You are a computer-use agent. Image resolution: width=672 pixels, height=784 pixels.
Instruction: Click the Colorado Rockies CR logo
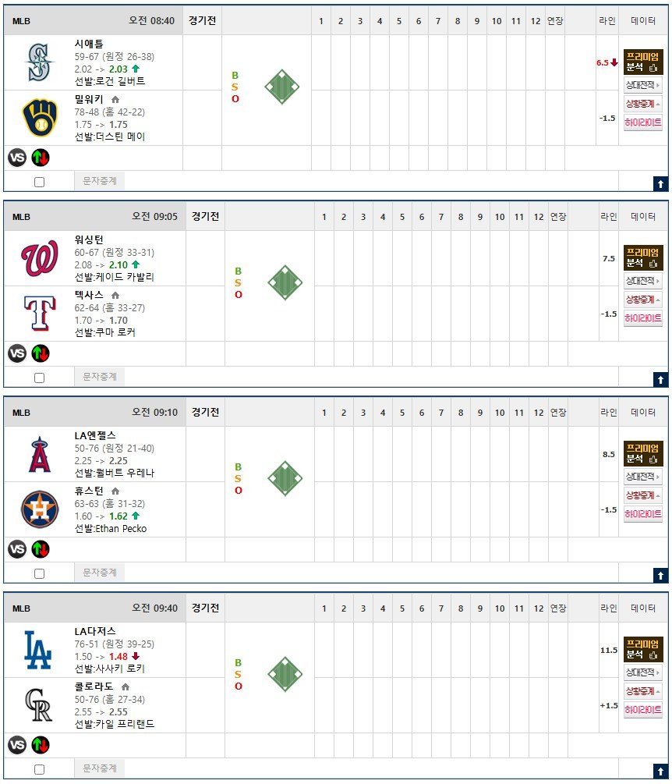pyautogui.click(x=38, y=705)
